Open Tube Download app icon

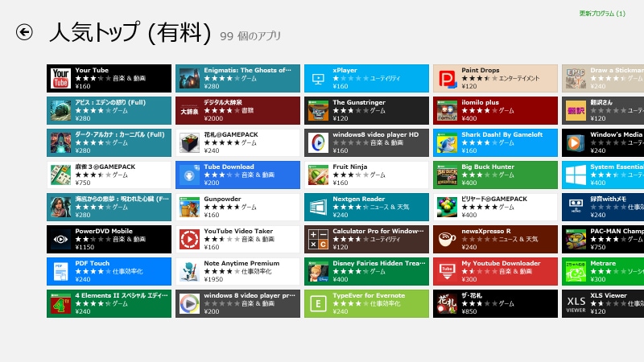[189, 175]
